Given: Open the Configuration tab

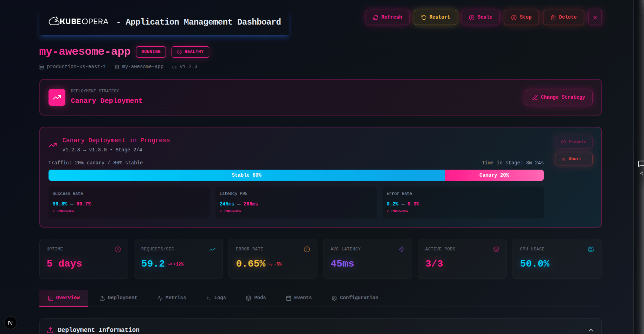Looking at the screenshot, I should click(355, 297).
